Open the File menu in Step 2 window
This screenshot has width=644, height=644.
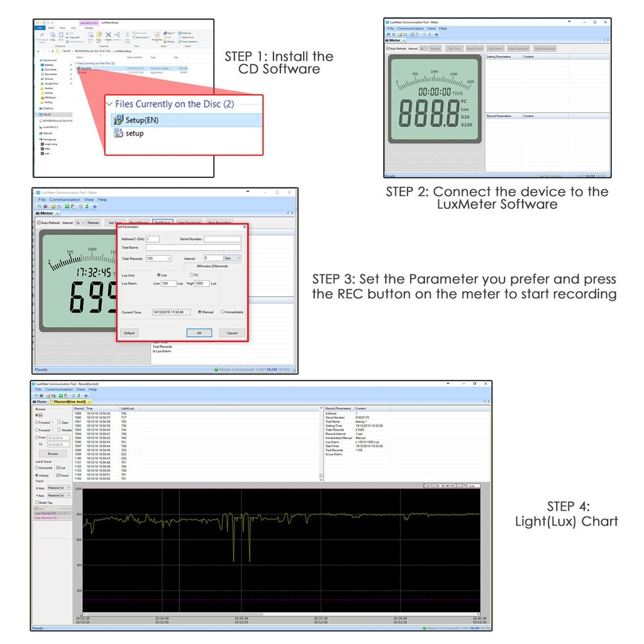coord(391,28)
